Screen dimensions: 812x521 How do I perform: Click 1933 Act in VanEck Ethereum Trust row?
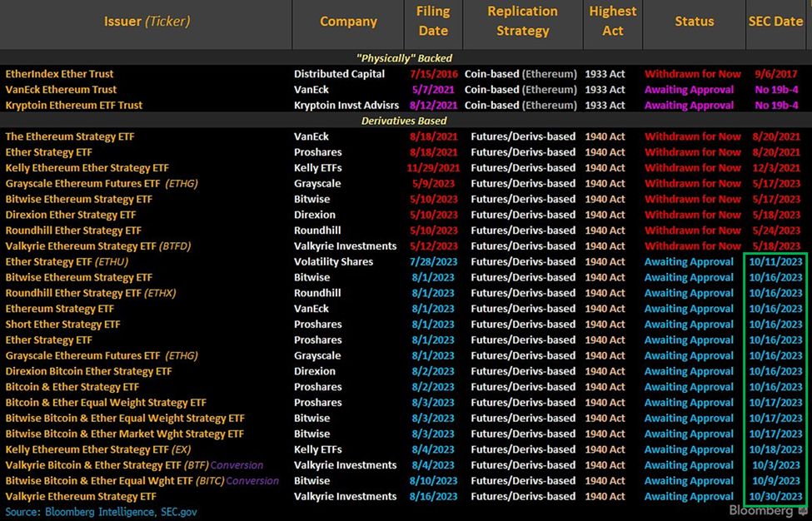coord(605,90)
